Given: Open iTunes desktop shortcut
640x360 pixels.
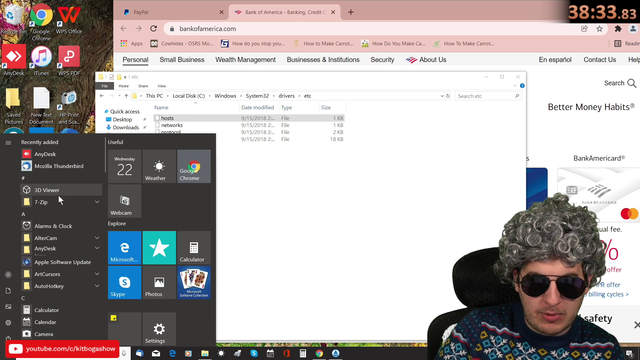Looking at the screenshot, I should pos(41,60).
